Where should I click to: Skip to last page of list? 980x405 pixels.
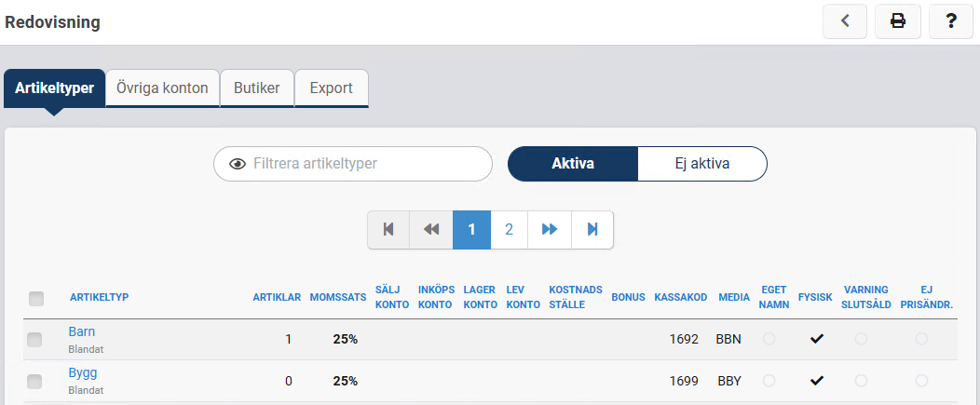(x=592, y=229)
